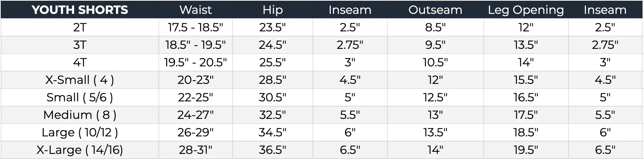644x159 pixels.
Task: Select the Outseam column header
Action: [x=435, y=10]
